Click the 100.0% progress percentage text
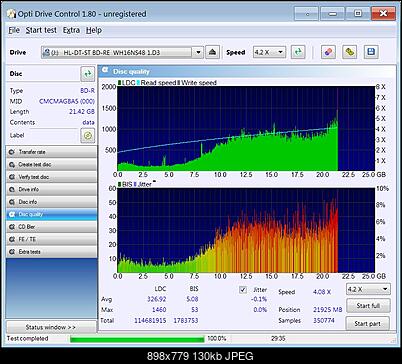The width and height of the screenshot is (402, 364). click(217, 339)
